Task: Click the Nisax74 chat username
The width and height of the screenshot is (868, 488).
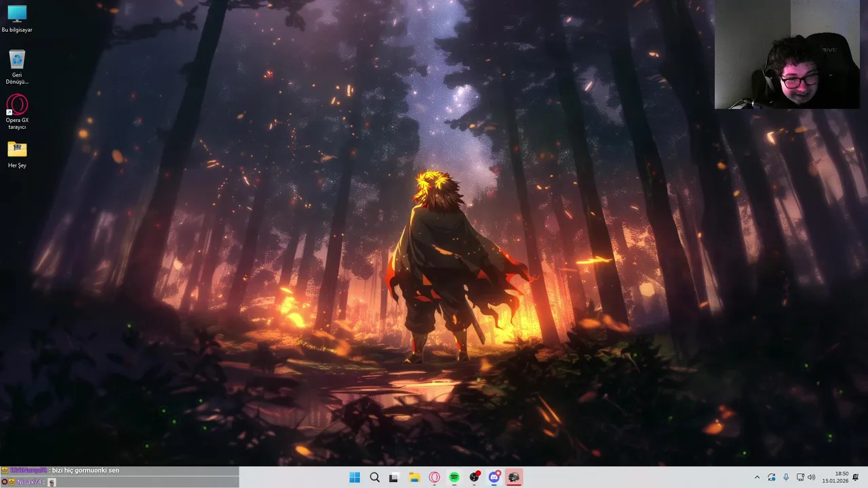Action: coord(29,482)
